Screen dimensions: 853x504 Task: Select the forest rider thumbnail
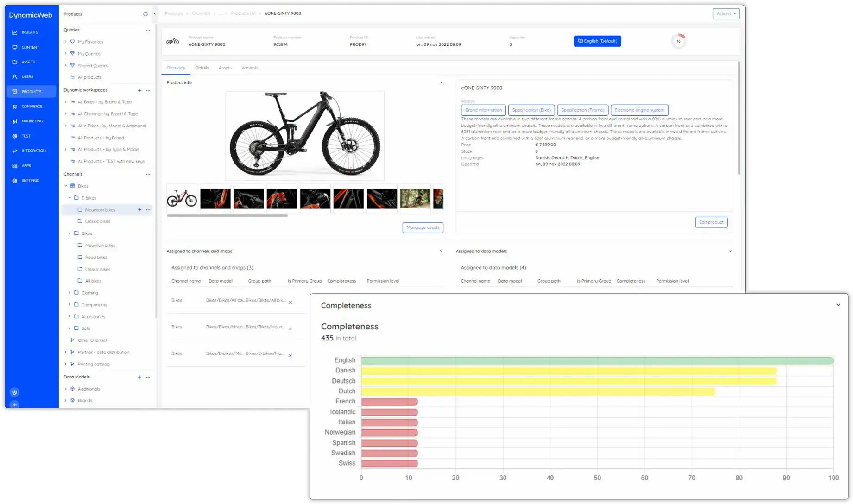click(x=415, y=199)
